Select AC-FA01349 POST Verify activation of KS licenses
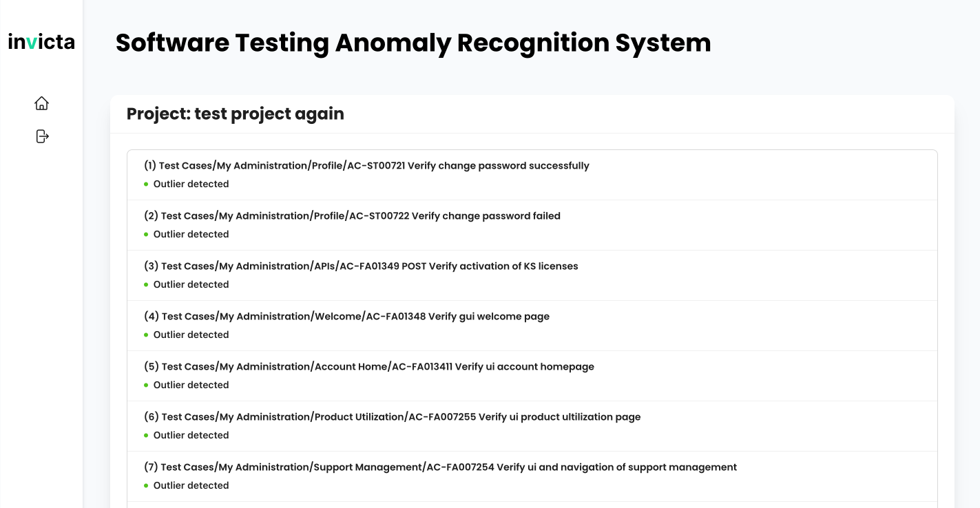This screenshot has width=980, height=508. pos(362,266)
